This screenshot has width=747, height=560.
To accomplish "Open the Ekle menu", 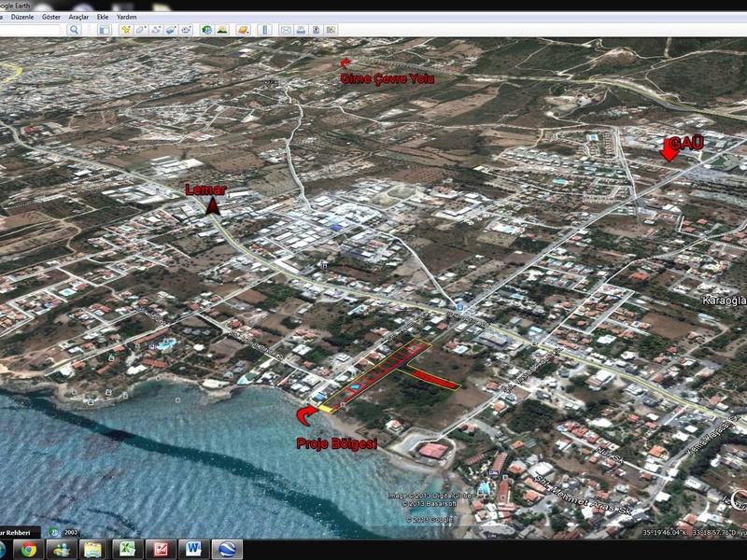I will pyautogui.click(x=103, y=17).
